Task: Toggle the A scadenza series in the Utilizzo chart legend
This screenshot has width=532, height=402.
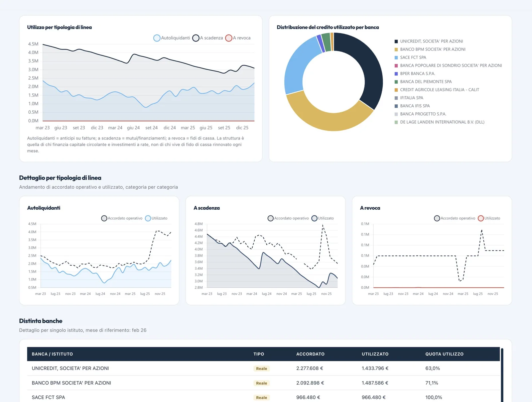Action: click(208, 38)
